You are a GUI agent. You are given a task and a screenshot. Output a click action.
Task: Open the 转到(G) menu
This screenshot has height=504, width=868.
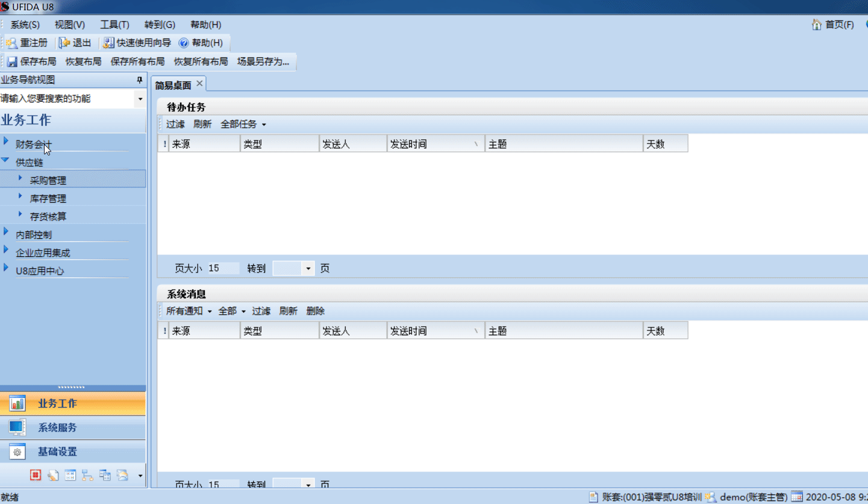(x=160, y=25)
